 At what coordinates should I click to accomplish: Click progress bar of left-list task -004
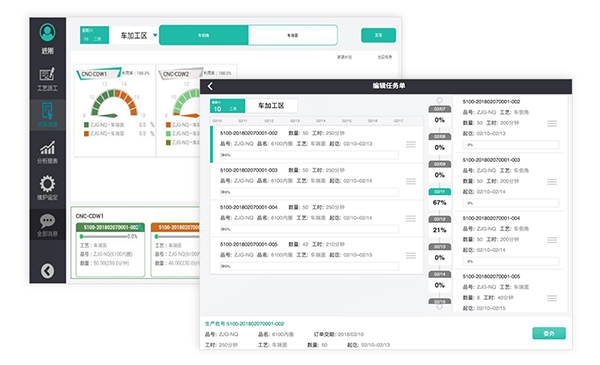point(309,229)
